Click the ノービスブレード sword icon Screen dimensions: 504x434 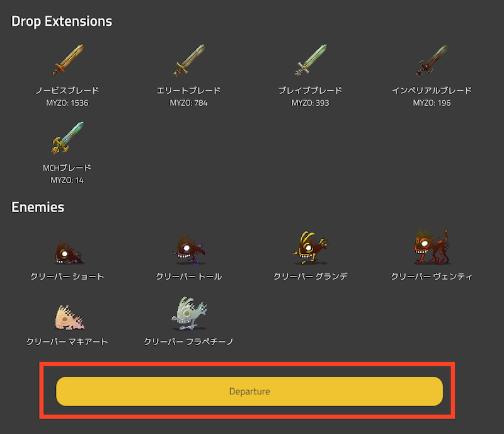[67, 60]
